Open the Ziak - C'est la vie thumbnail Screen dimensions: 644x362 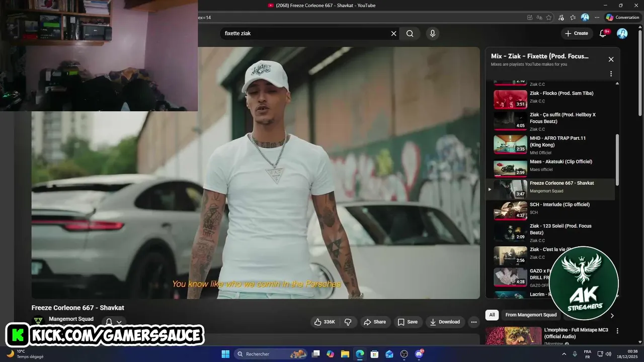coord(510,255)
